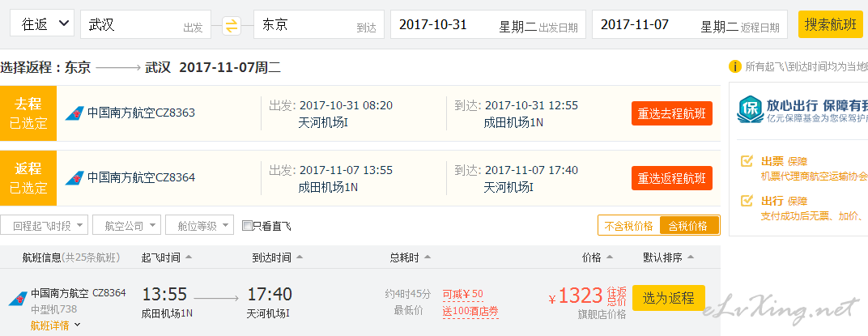Click China Southern logo in outbound CZ8363 row
Viewport: 868px width, 336px height.
coord(74,113)
